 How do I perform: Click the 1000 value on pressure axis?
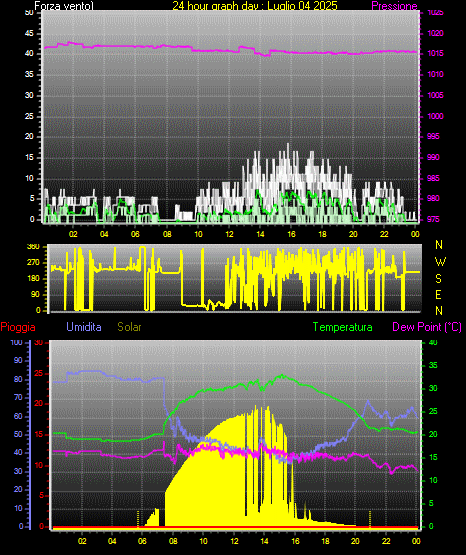[x=435, y=116]
